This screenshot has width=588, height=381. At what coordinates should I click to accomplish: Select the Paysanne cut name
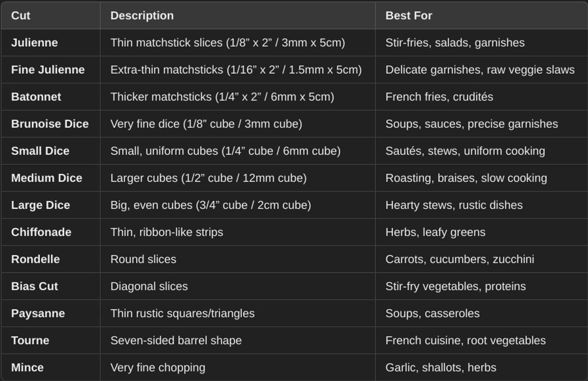pos(38,313)
